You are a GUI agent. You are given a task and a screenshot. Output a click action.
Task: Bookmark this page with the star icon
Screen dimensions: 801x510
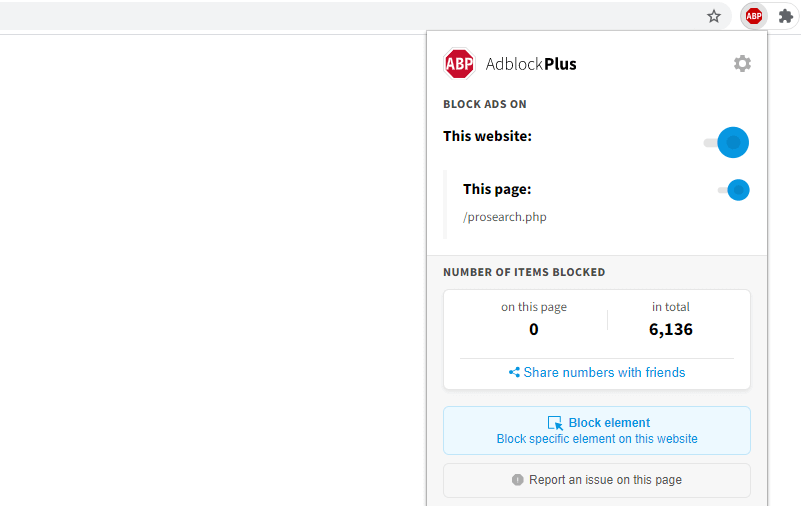(x=714, y=16)
